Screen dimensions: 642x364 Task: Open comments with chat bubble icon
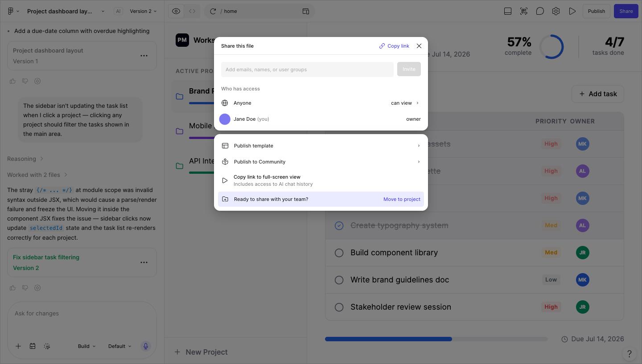540,11
